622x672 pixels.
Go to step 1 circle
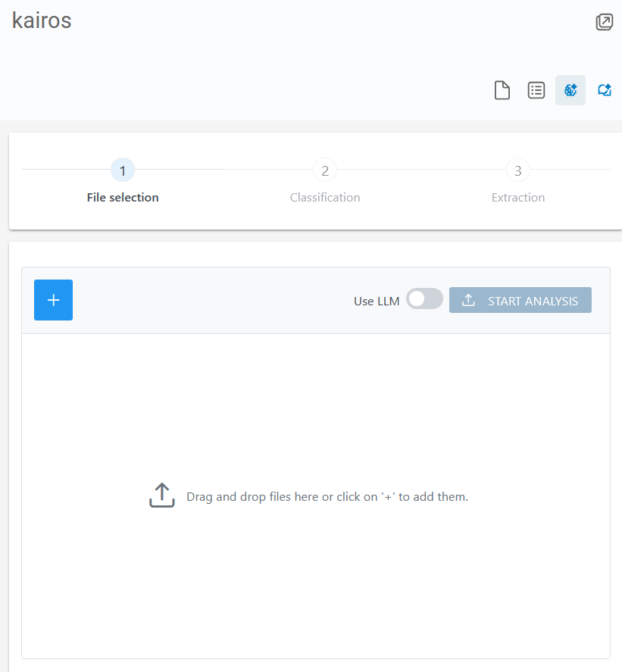(x=123, y=170)
